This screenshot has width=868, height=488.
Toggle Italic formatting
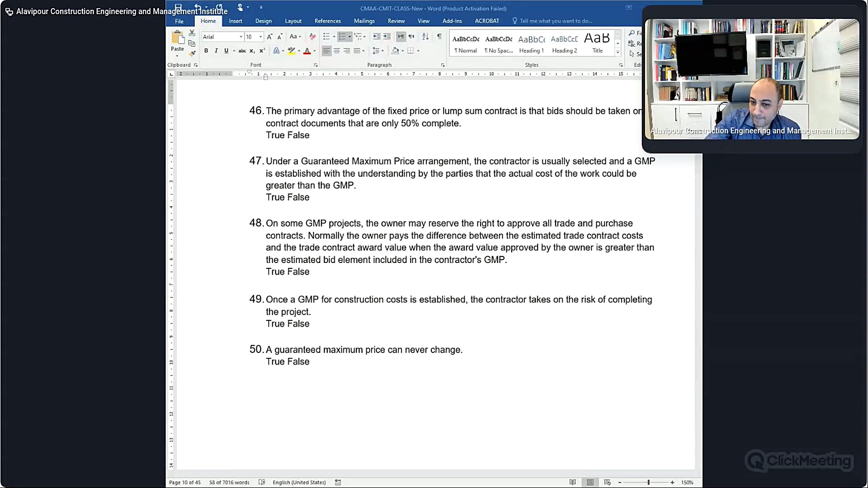click(216, 51)
